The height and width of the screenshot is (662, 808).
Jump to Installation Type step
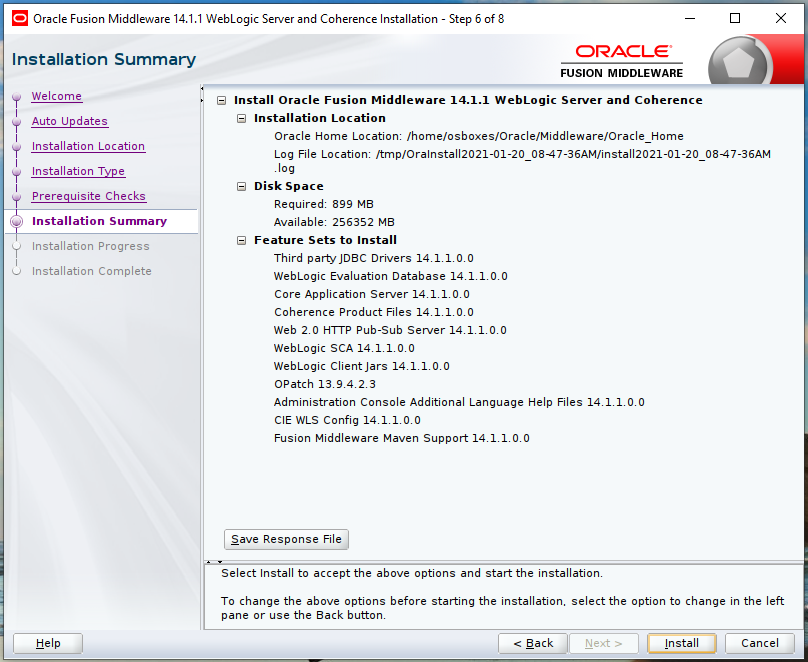coord(78,171)
